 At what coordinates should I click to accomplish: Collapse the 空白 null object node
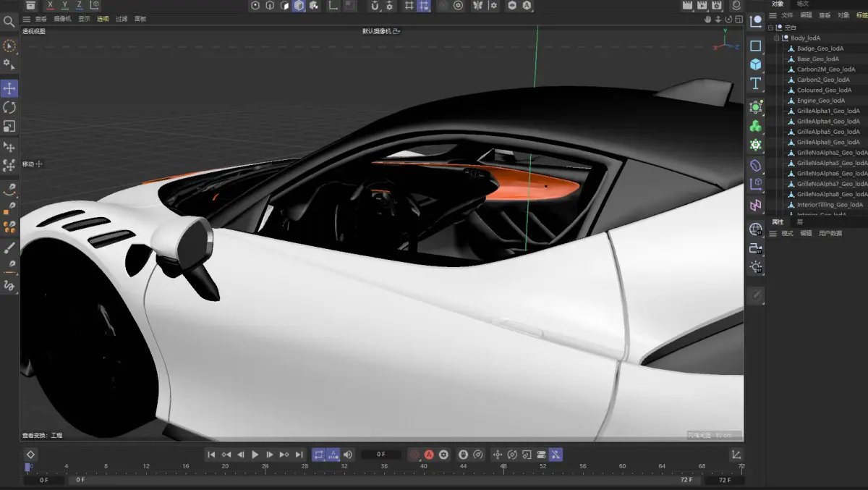tap(770, 28)
